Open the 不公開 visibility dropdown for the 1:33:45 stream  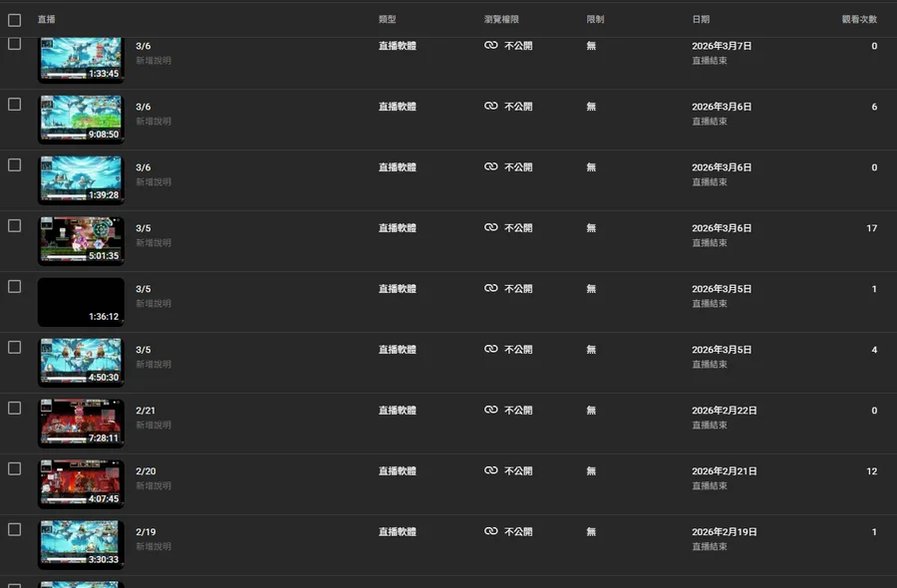coord(517,46)
